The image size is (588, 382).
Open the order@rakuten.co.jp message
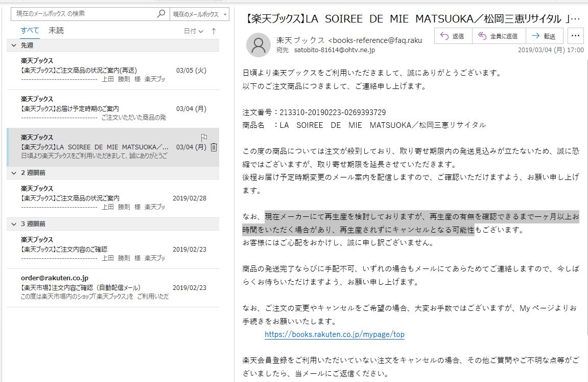(x=113, y=288)
